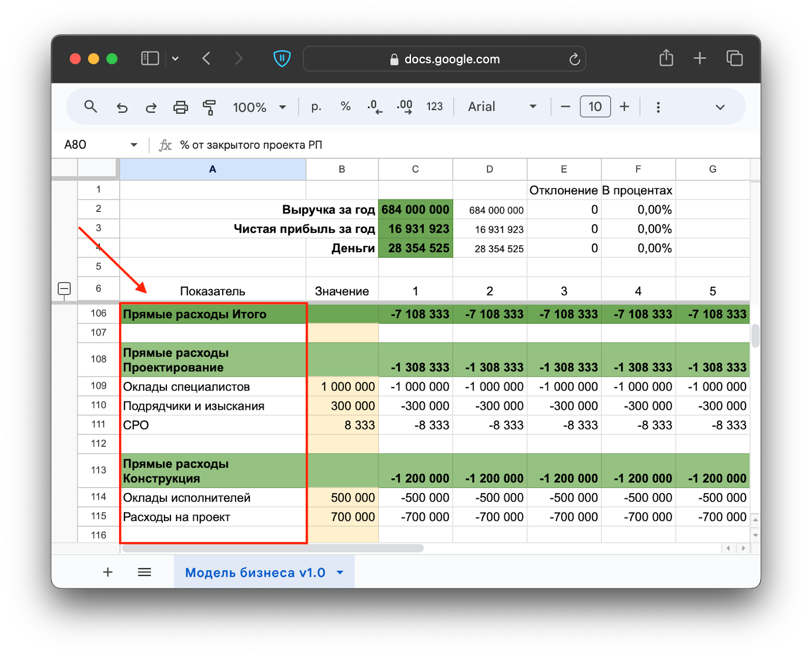Open the three-dot more options menu
Viewport: 812px width, 656px height.
tap(658, 107)
